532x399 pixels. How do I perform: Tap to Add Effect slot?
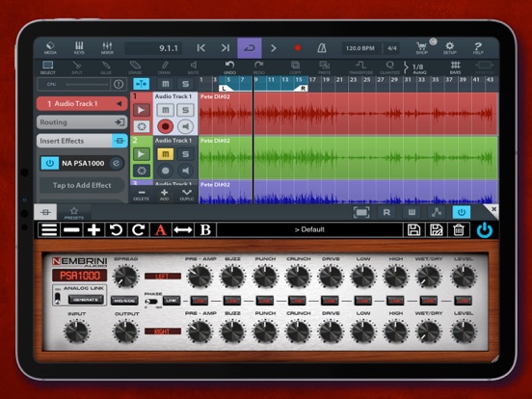(x=82, y=185)
